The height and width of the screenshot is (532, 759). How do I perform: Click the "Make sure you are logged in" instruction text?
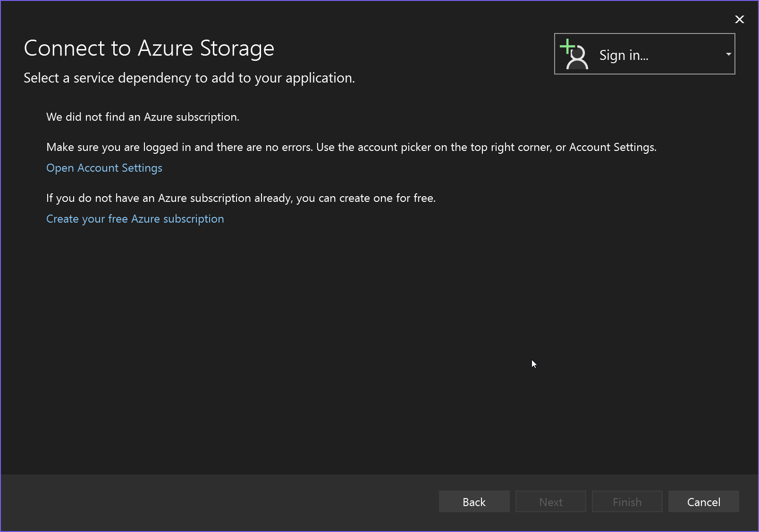coord(179,147)
